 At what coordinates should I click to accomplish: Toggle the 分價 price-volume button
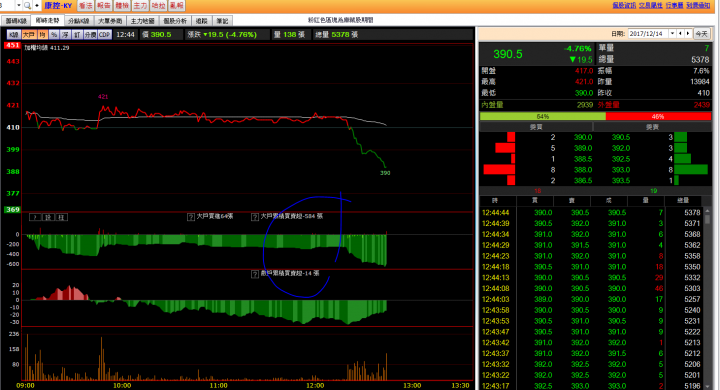90,34
